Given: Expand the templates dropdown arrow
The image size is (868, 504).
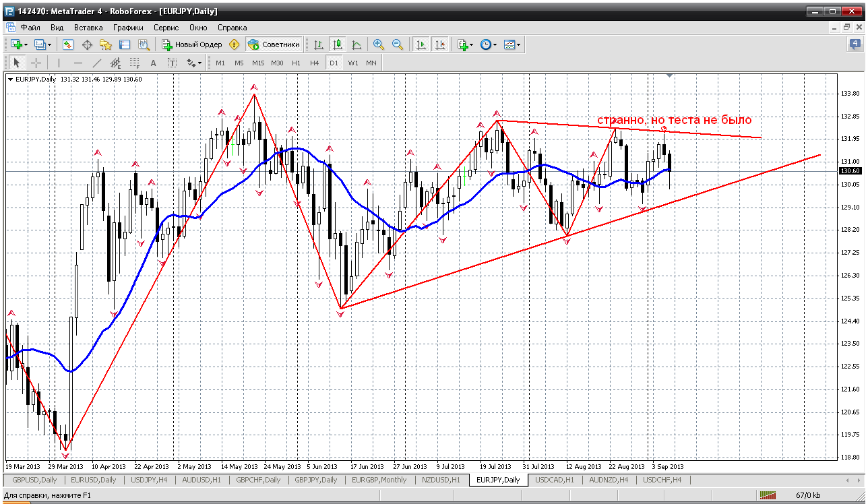Looking at the screenshot, I should pyautogui.click(x=519, y=44).
